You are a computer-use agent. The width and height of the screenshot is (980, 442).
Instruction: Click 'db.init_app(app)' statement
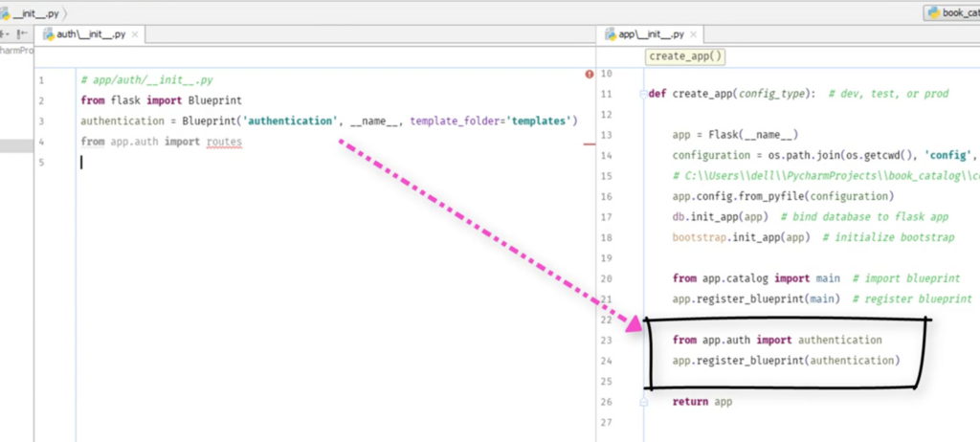(x=720, y=217)
